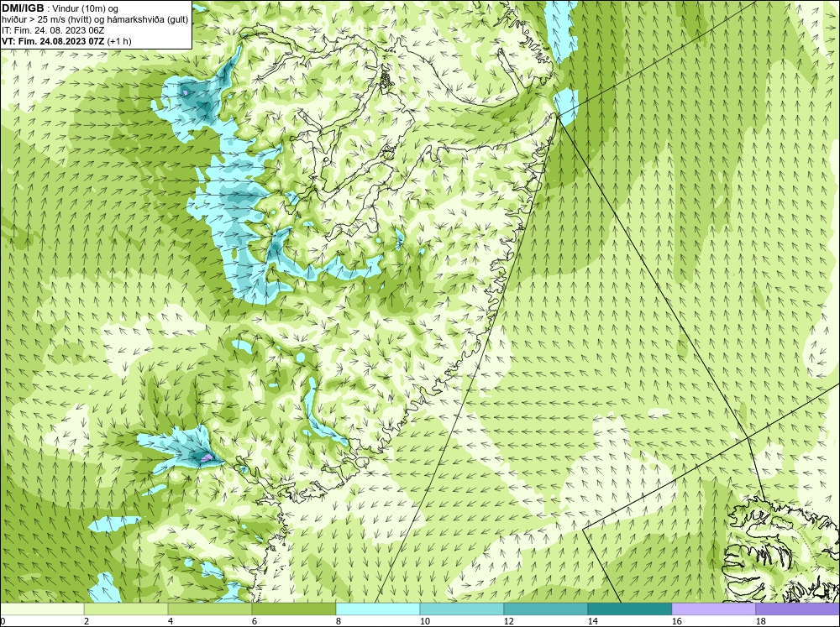Click the 10–12 m/s turquoise swatch
The width and height of the screenshot is (840, 627).
[462, 609]
